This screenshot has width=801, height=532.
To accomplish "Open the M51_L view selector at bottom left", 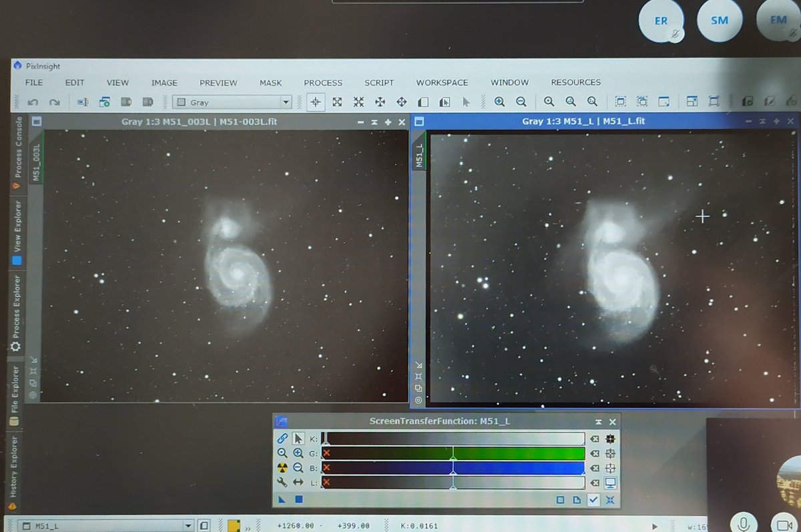I will click(188, 525).
